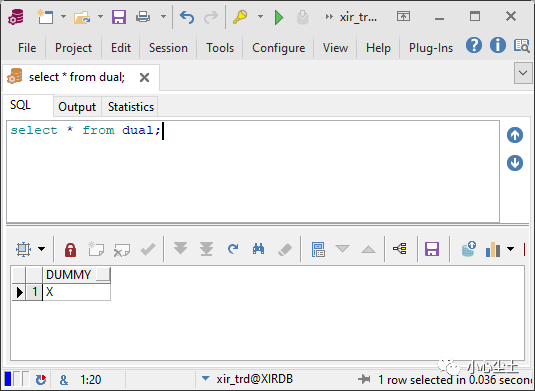Switch to the Output tab
The image size is (535, 391).
click(x=77, y=107)
